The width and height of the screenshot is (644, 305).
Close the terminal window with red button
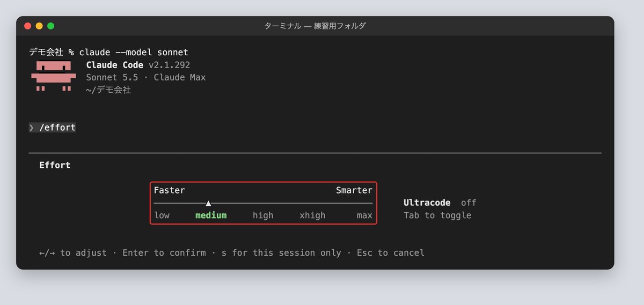point(28,26)
